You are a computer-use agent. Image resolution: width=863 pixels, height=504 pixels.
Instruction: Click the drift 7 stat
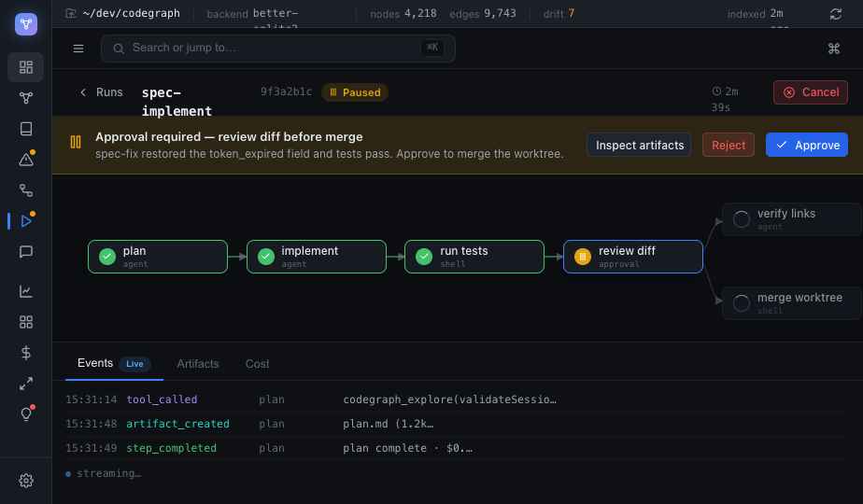(559, 13)
